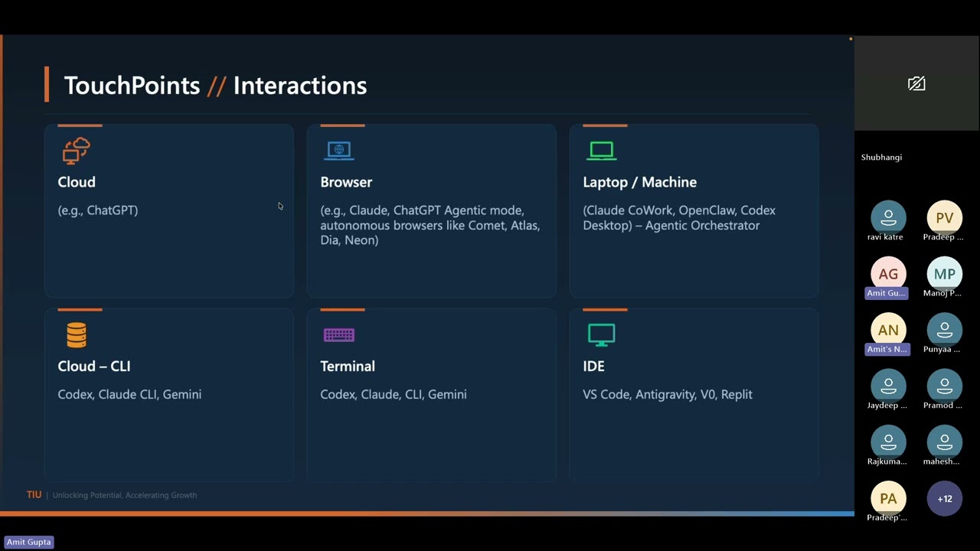Select the Pramod participant avatar

[945, 386]
